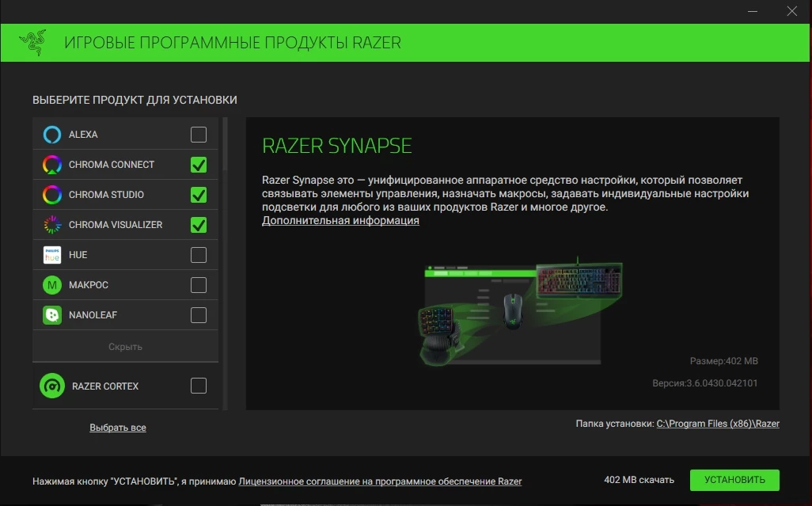The height and width of the screenshot is (506, 812).
Task: Open the Дополнительная информация link
Action: coord(340,220)
